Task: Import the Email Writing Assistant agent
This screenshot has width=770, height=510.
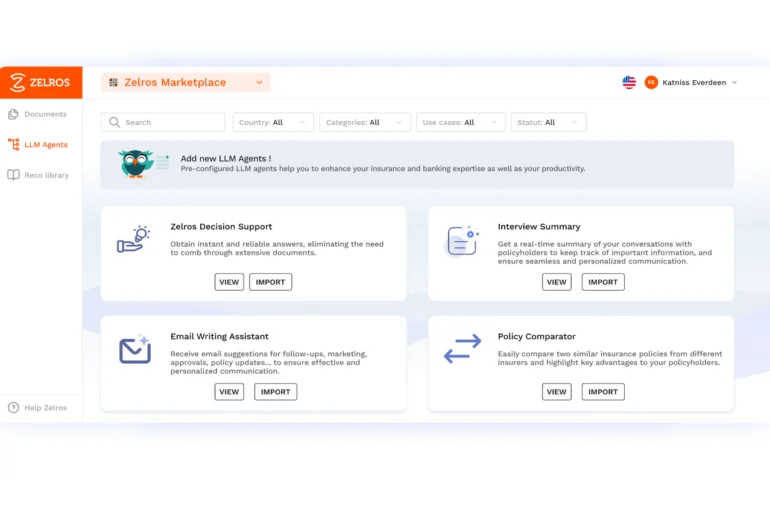Action: click(275, 392)
